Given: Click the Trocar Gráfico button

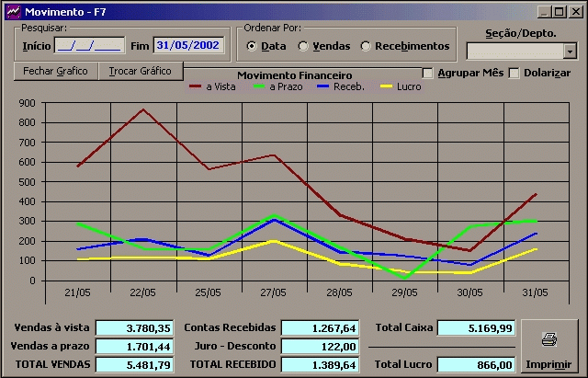Looking at the screenshot, I should coord(141,71).
